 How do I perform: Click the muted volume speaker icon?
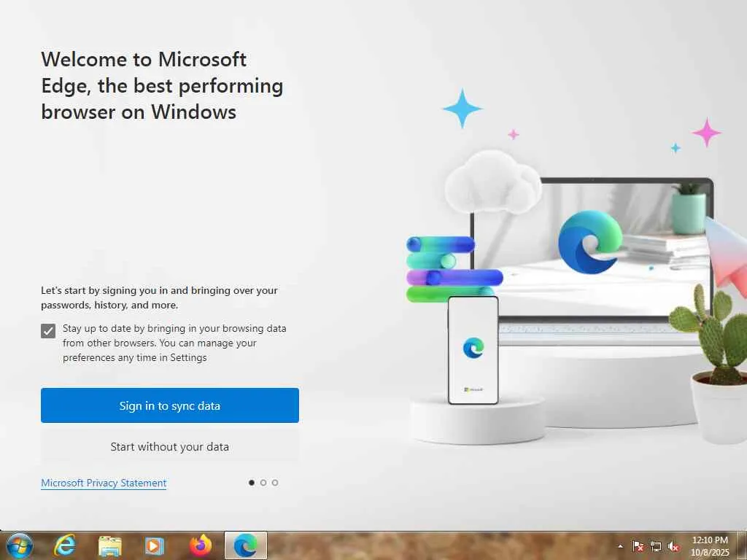point(673,546)
